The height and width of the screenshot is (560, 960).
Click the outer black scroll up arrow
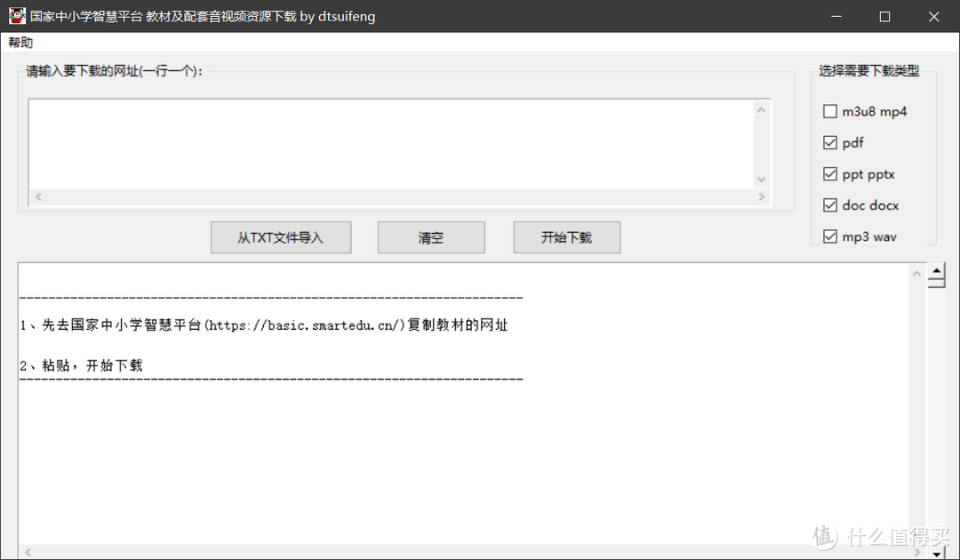(936, 270)
